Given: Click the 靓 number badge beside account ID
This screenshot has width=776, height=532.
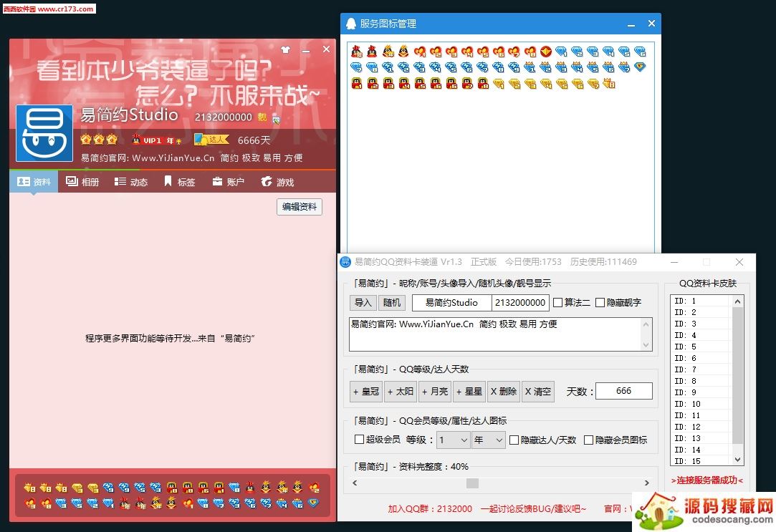Looking at the screenshot, I should pyautogui.click(x=262, y=117).
